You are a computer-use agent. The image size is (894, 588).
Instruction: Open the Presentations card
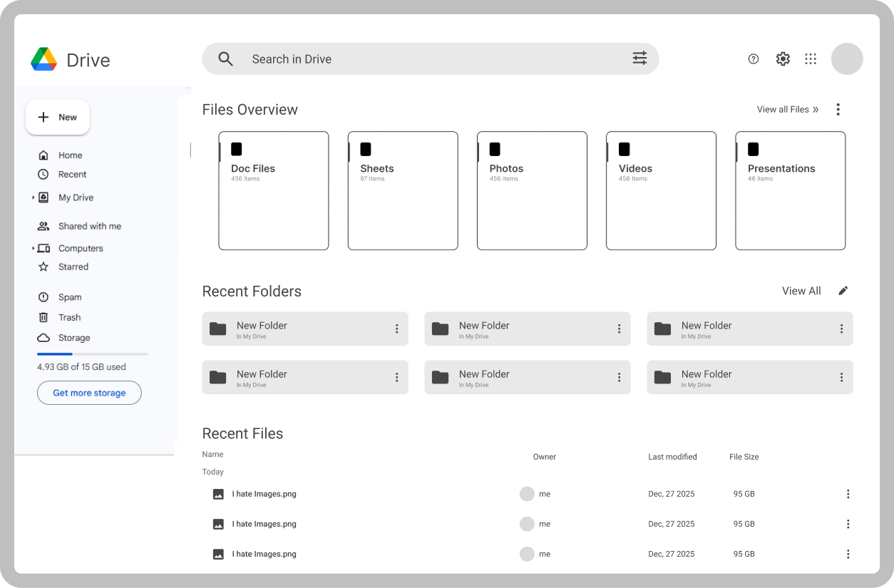click(791, 190)
